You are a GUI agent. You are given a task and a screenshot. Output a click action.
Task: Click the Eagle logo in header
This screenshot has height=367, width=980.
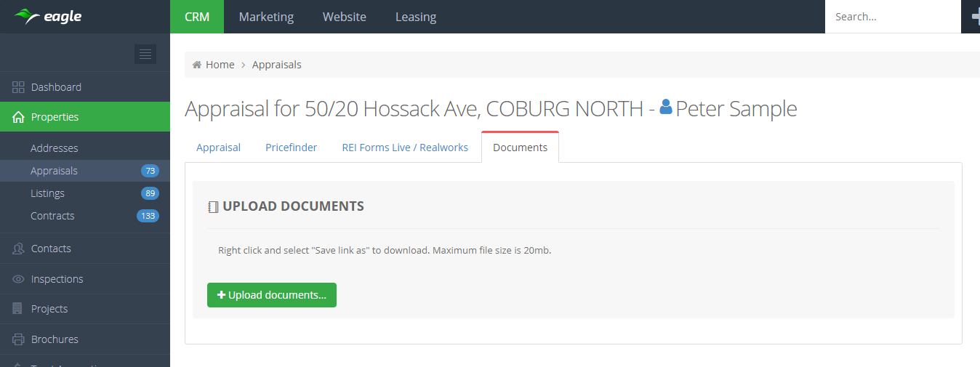pos(48,17)
